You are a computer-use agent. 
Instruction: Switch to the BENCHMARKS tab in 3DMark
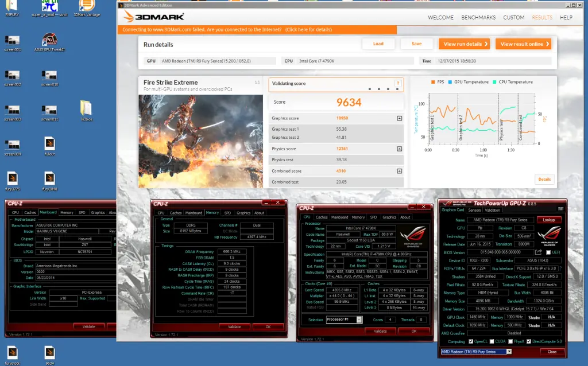tap(478, 18)
